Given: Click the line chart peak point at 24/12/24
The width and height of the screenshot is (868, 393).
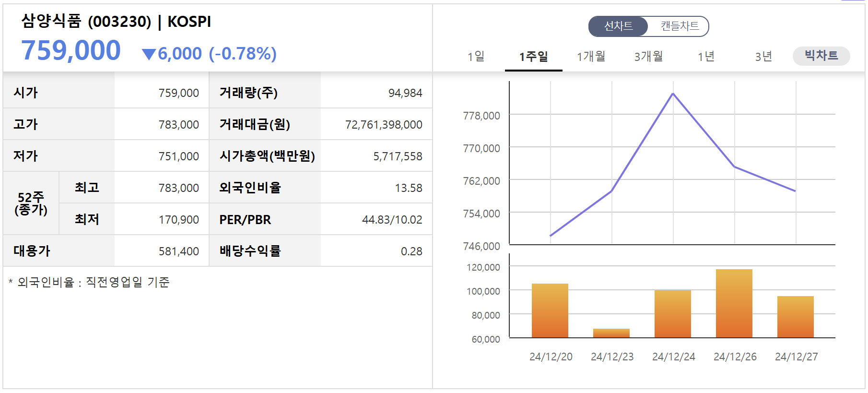Looking at the screenshot, I should coord(673,94).
